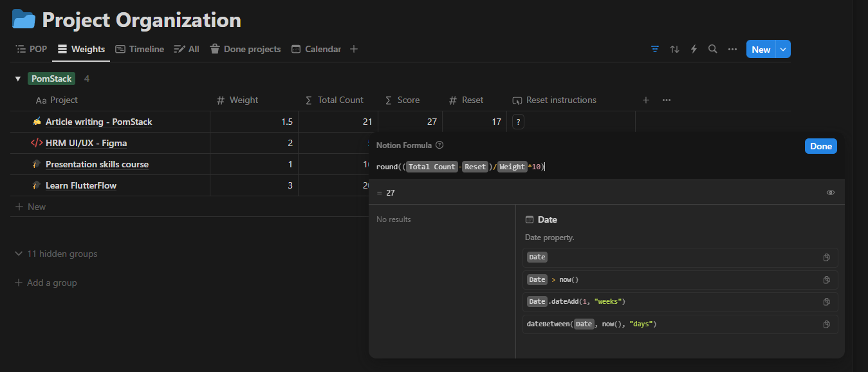Image resolution: width=868 pixels, height=372 pixels.
Task: Click the PomStack group tag
Action: (51, 79)
